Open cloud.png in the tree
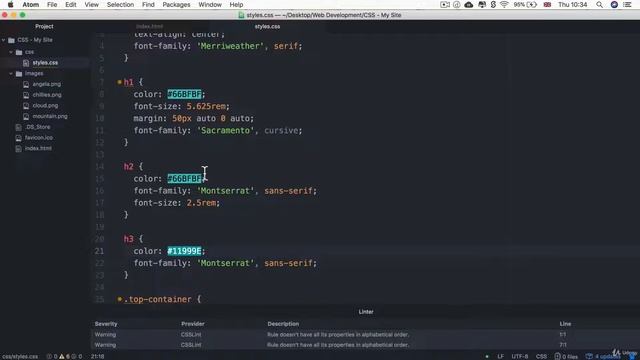The height and width of the screenshot is (360, 640). pyautogui.click(x=45, y=105)
